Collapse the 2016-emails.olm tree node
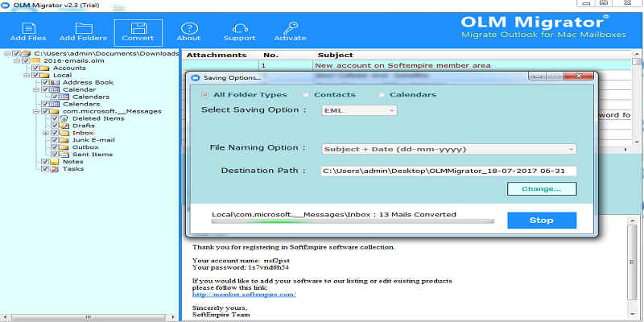The height and width of the screenshot is (322, 644). pyautogui.click(x=17, y=61)
